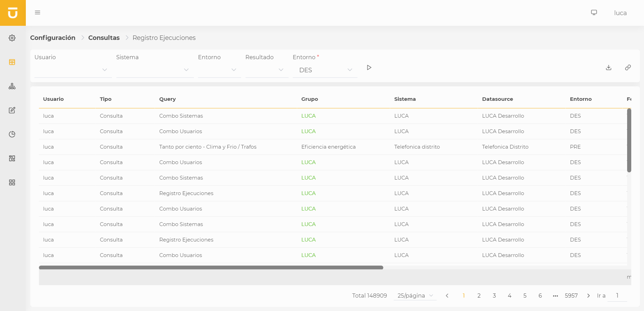Image resolution: width=644 pixels, height=311 pixels.
Task: Open the pie chart sidebar icon
Action: point(12,134)
